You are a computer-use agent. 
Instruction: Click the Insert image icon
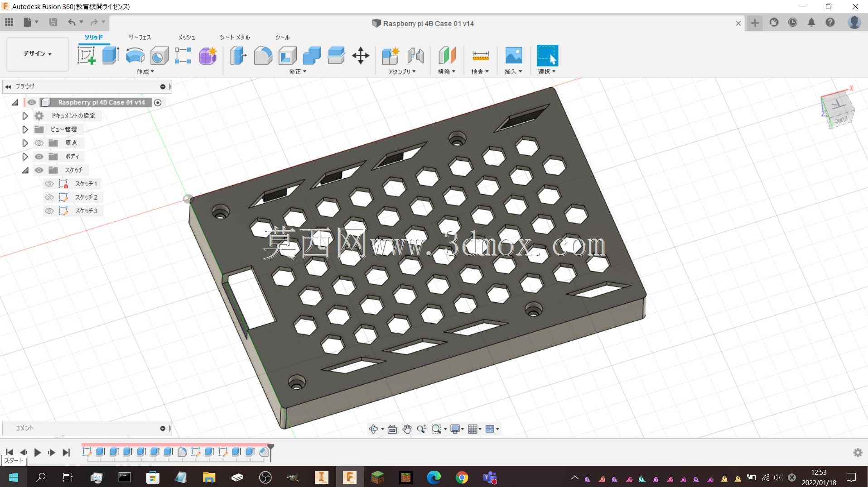[x=513, y=56]
